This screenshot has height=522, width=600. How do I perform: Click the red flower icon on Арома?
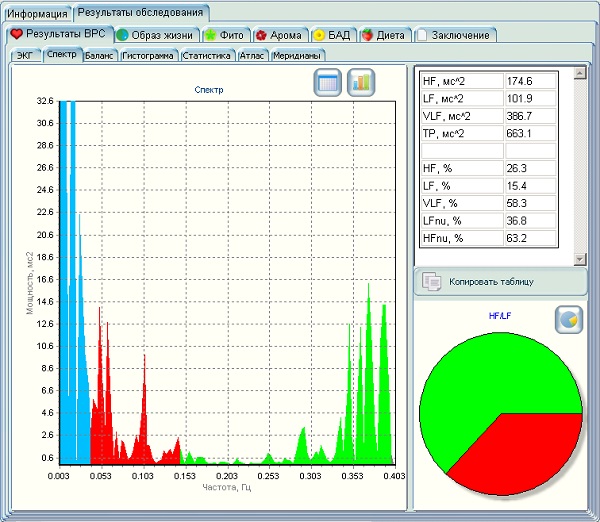click(x=261, y=35)
